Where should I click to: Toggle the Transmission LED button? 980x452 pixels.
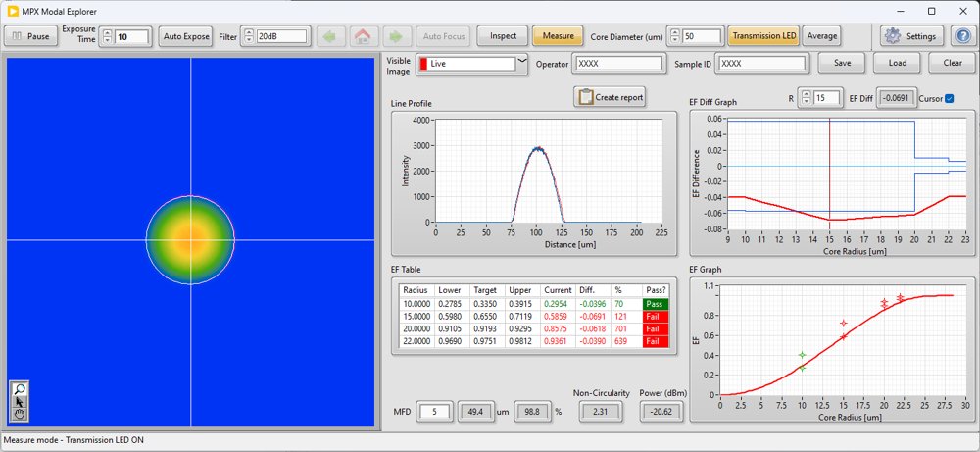pos(763,36)
